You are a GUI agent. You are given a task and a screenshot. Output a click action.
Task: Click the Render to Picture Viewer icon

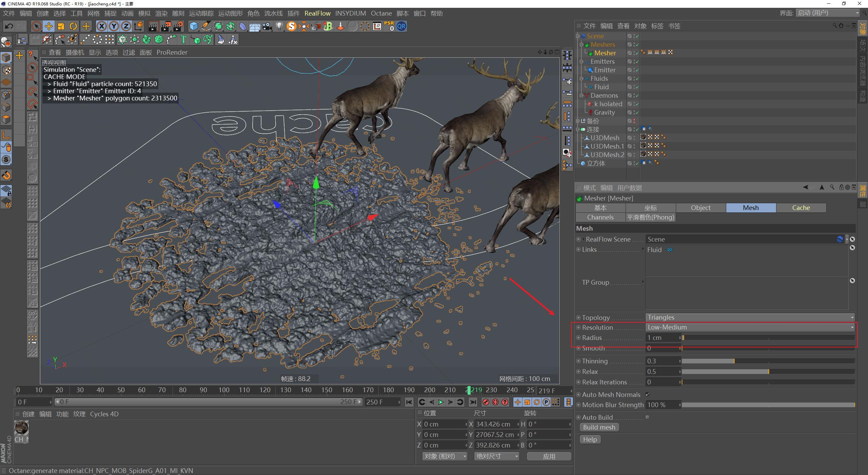166,26
